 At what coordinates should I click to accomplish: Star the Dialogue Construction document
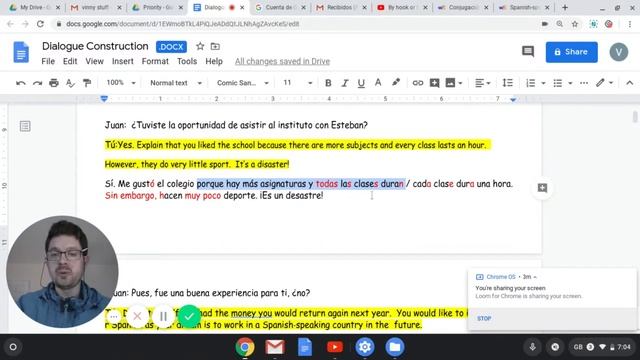click(x=200, y=46)
